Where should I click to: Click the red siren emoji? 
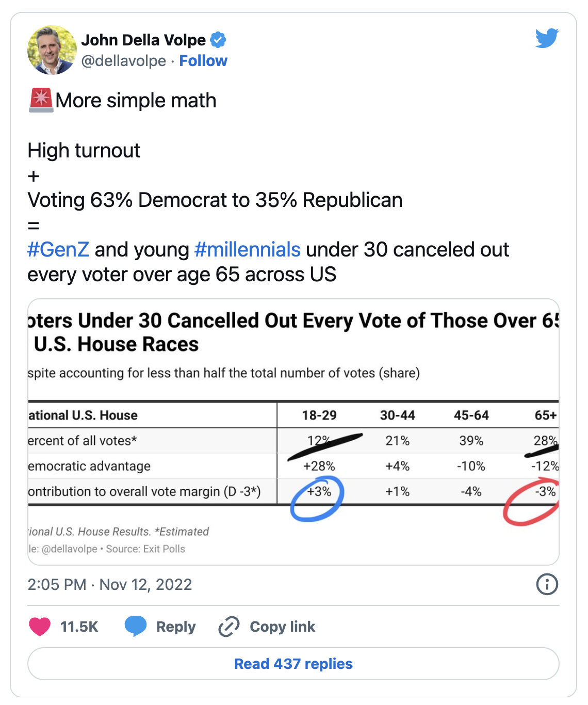(x=41, y=100)
